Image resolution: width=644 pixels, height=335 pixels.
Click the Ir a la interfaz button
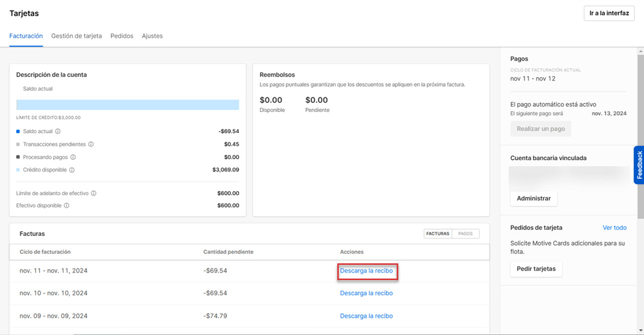pyautogui.click(x=609, y=14)
